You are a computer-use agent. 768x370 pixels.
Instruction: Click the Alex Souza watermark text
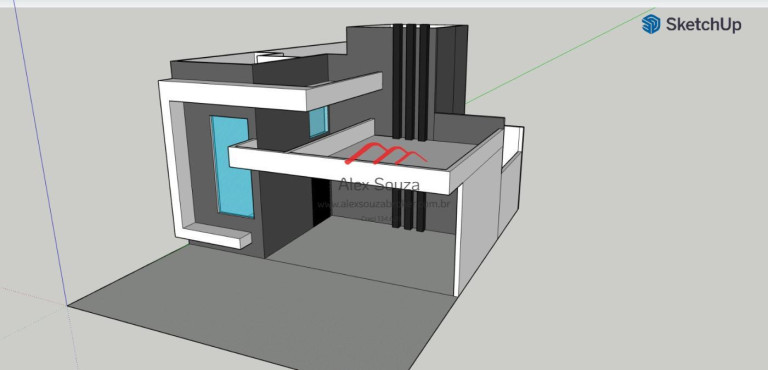(x=380, y=184)
